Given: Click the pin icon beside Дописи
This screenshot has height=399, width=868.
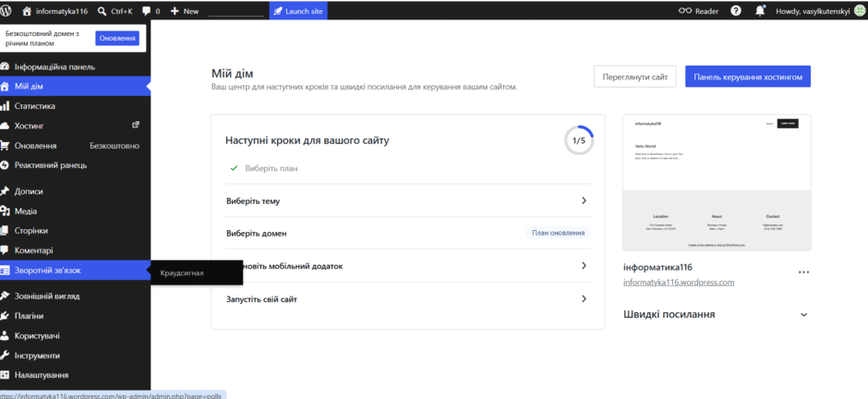Looking at the screenshot, I should [5, 191].
